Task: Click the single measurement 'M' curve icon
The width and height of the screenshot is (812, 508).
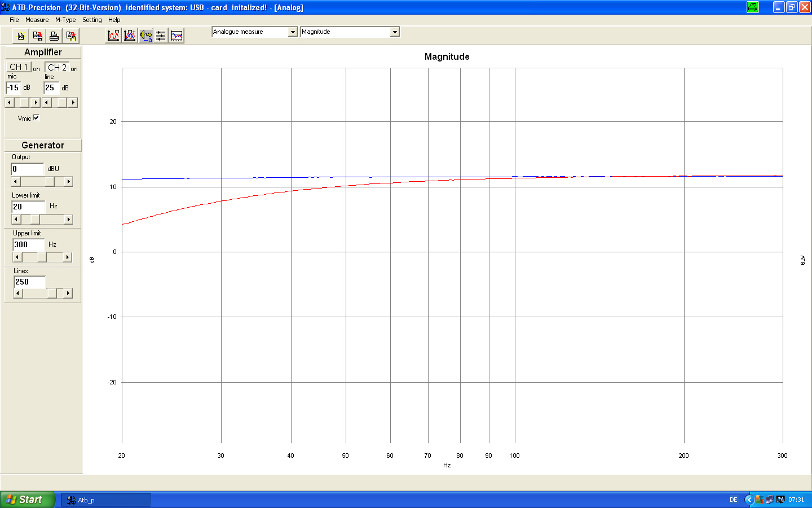Action: coord(113,36)
